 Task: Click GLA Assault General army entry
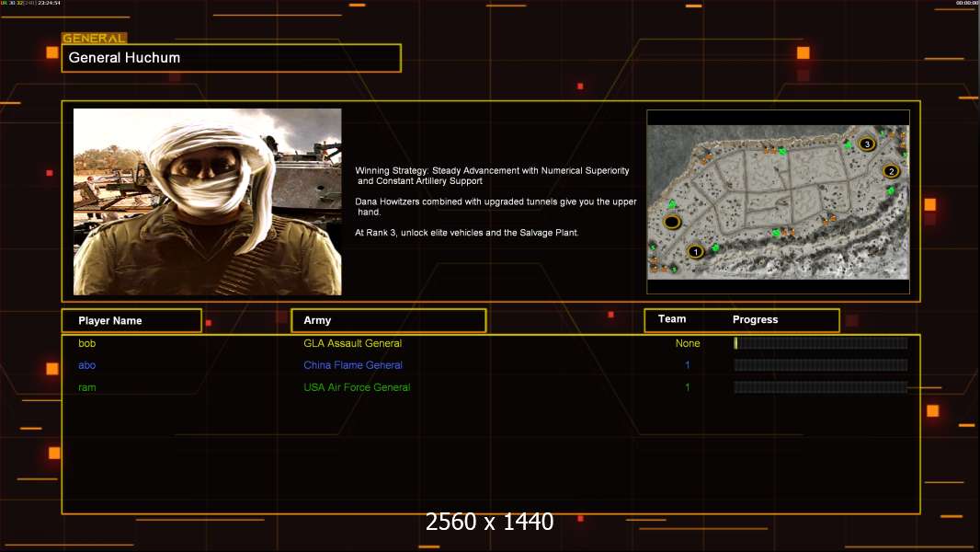(352, 343)
